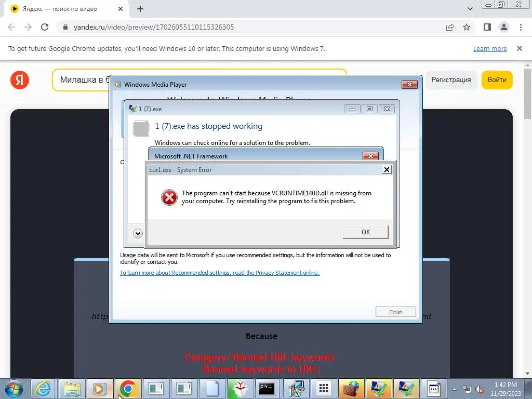Click the red error icon in the dialog
The height and width of the screenshot is (399, 532).
(169, 197)
